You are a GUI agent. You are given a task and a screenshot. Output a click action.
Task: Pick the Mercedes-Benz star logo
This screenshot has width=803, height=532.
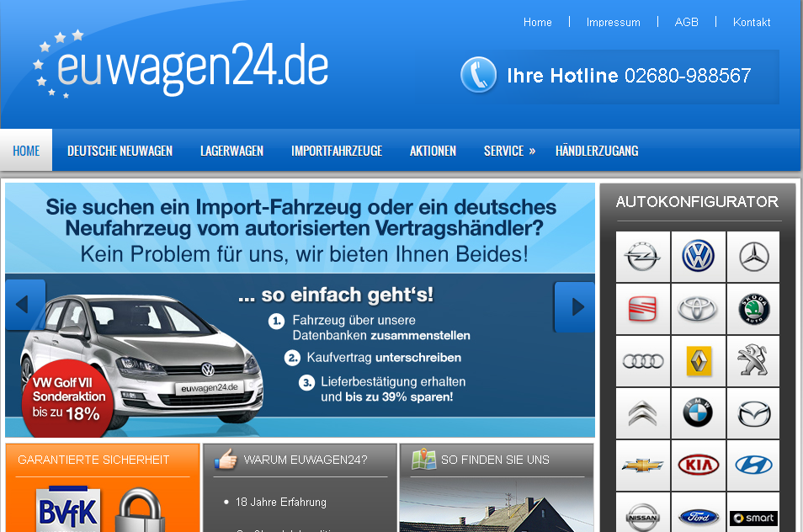753,257
